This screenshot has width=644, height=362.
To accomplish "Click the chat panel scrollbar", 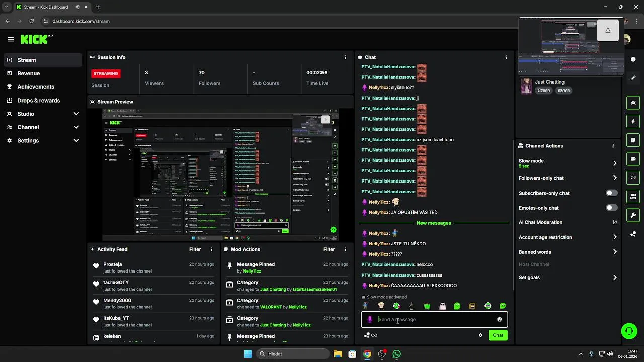I will [513, 215].
